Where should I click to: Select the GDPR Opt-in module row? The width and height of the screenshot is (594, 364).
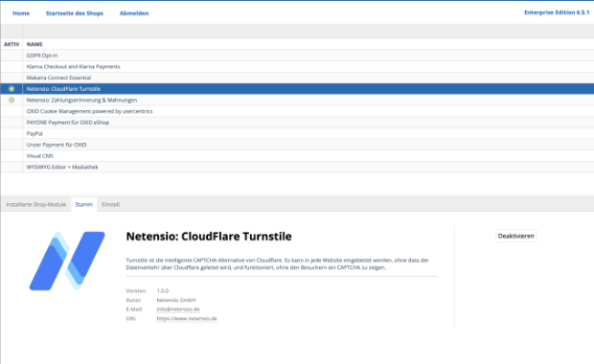[297, 56]
